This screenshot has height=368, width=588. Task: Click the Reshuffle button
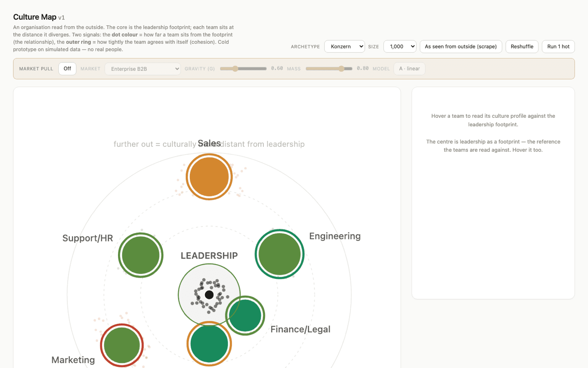click(522, 46)
